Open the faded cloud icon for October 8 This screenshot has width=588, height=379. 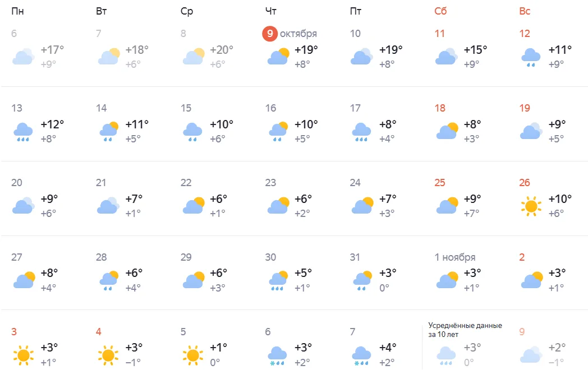pyautogui.click(x=192, y=57)
